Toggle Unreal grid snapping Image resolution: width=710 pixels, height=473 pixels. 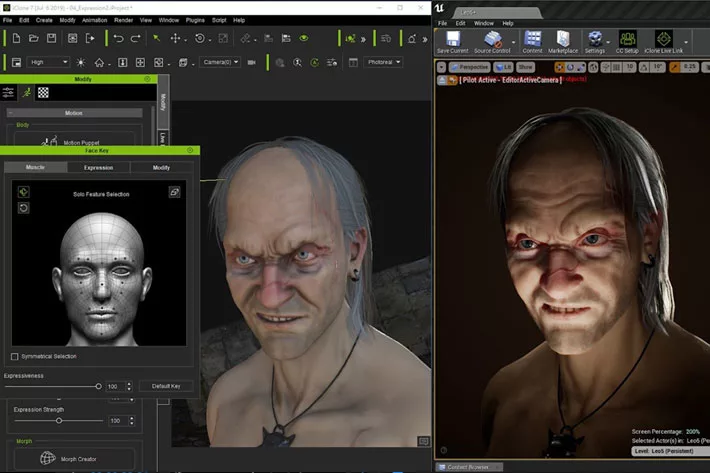point(616,67)
